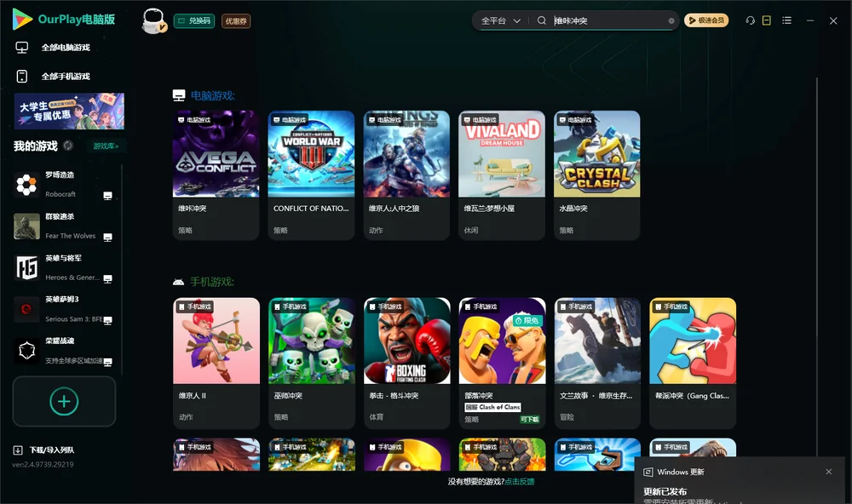Open the 部落冲突 Clash of Clans card
Screen dimensions: 852x504
point(502,363)
